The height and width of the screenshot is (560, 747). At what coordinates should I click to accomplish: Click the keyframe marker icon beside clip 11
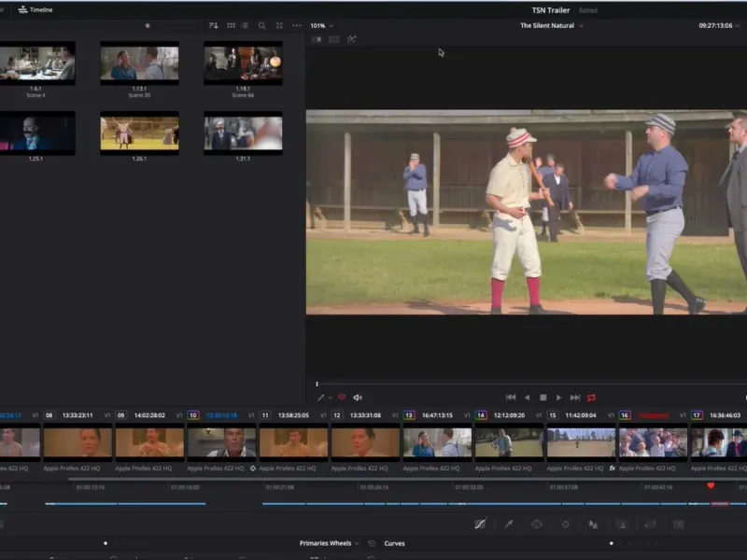point(252,469)
